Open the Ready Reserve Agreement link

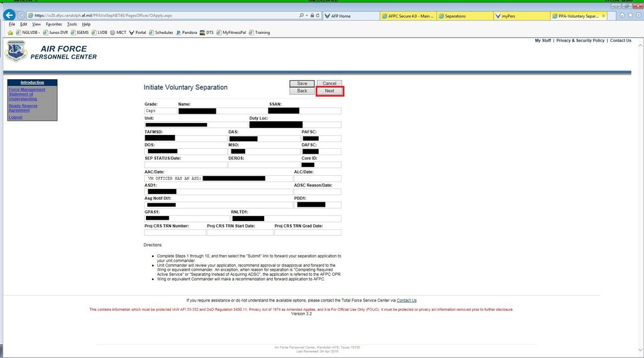(x=23, y=108)
